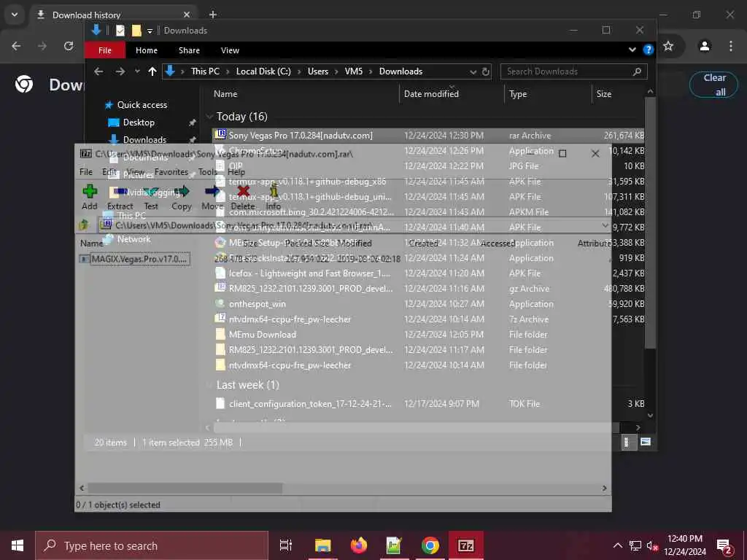Switch Explorer to large icons view
Screen dimensions: 747x560
(x=646, y=442)
